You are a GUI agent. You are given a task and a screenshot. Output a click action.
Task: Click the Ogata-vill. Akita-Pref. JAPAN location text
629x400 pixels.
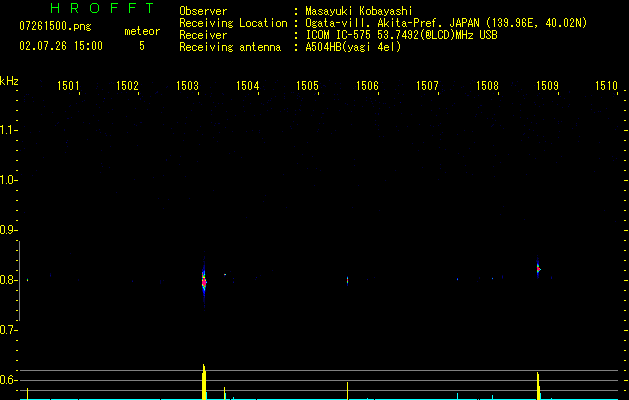tap(446, 23)
